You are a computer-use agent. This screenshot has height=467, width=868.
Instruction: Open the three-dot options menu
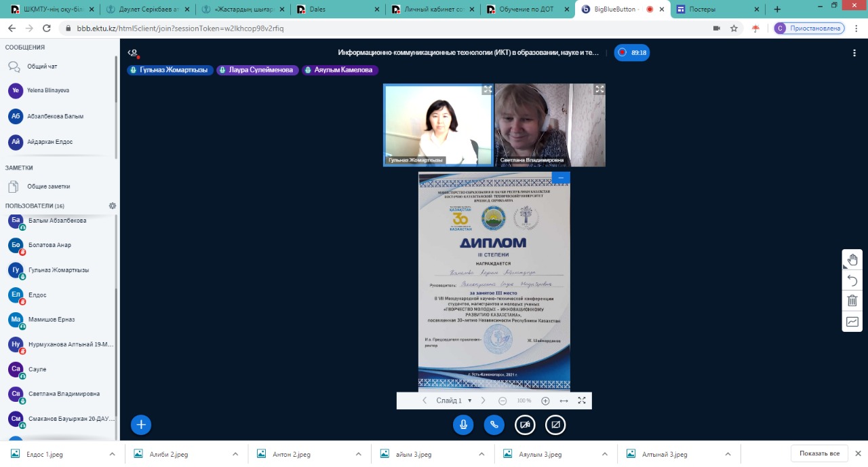point(854,53)
